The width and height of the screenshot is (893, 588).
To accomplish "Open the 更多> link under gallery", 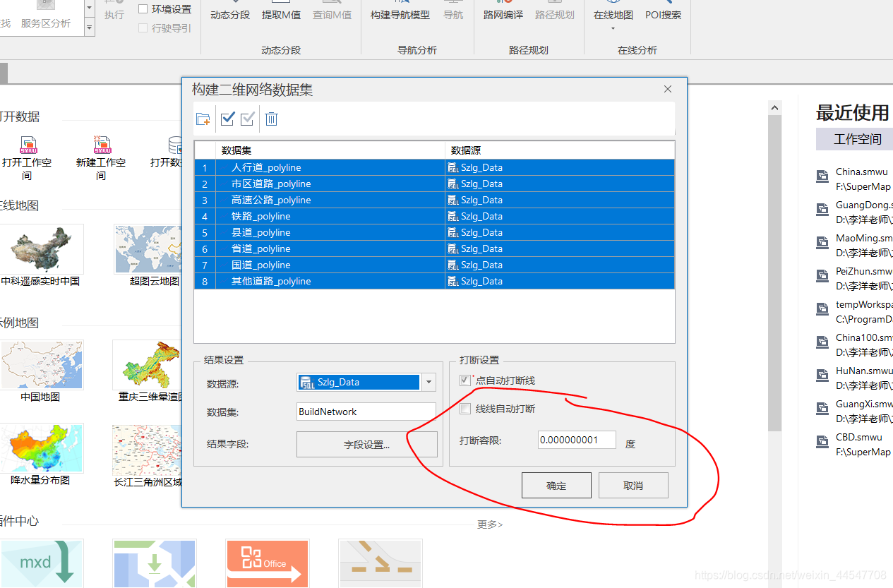I will 489,524.
